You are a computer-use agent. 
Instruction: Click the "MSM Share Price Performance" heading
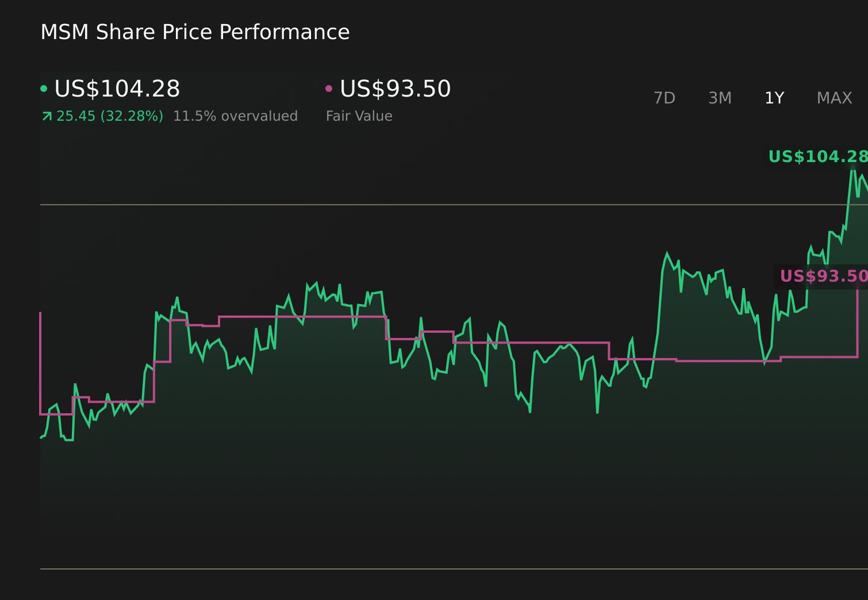pyautogui.click(x=195, y=32)
